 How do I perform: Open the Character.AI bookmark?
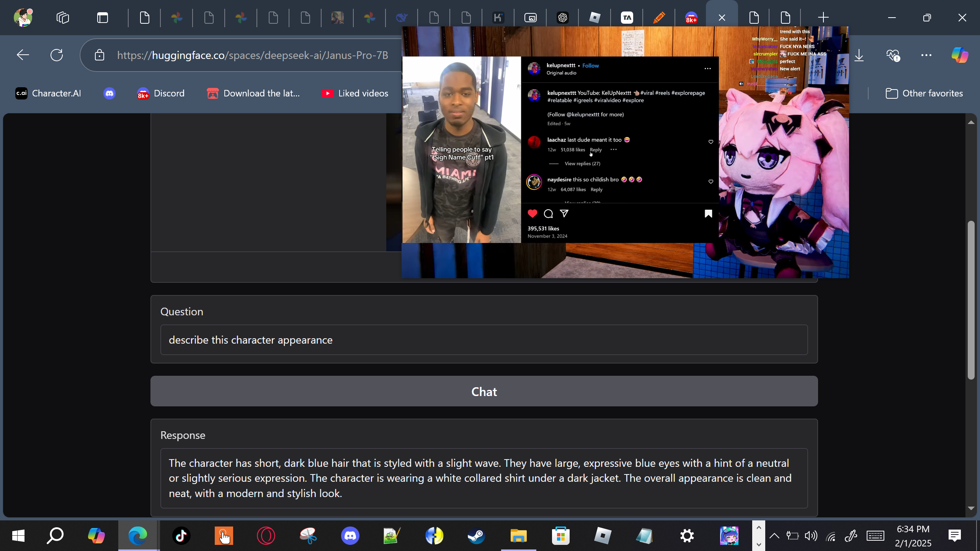pos(48,93)
